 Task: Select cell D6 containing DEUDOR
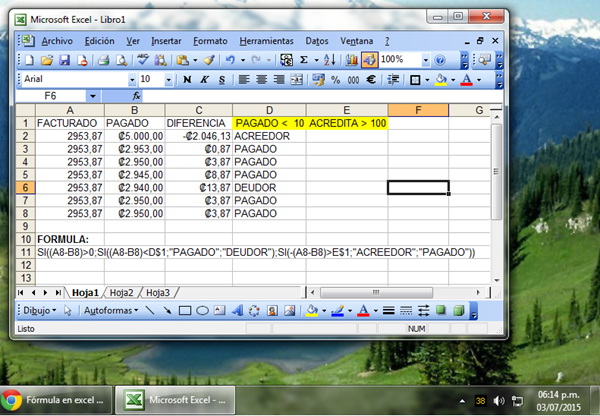click(x=269, y=188)
